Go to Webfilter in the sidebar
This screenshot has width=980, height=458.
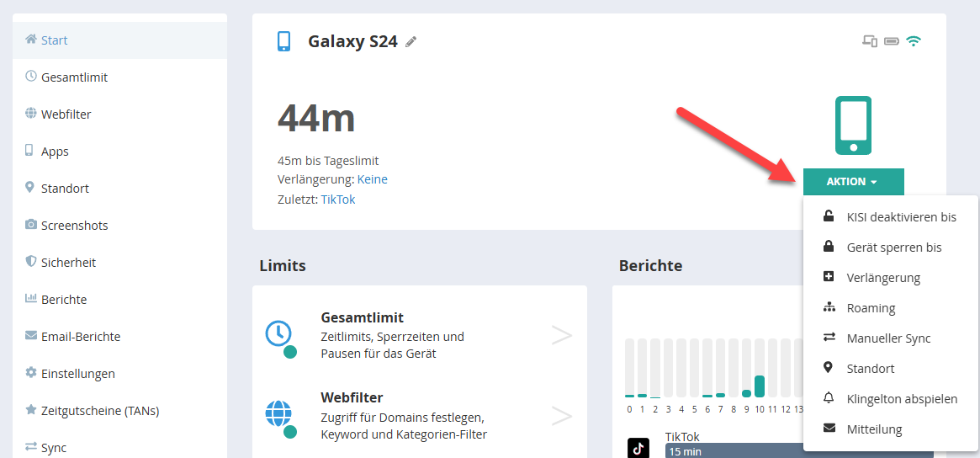[119, 114]
